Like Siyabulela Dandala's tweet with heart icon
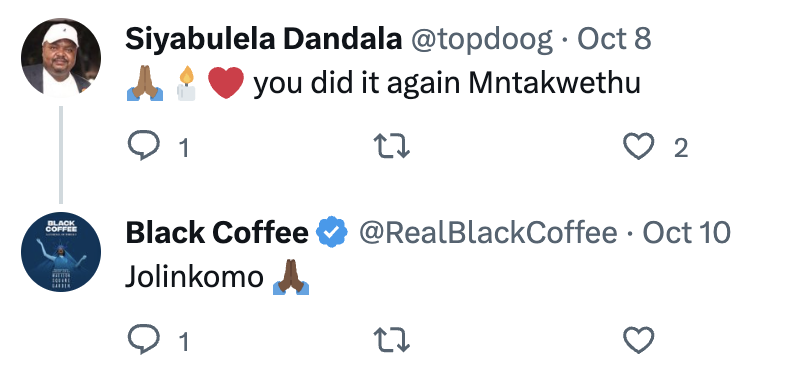 pyautogui.click(x=638, y=146)
